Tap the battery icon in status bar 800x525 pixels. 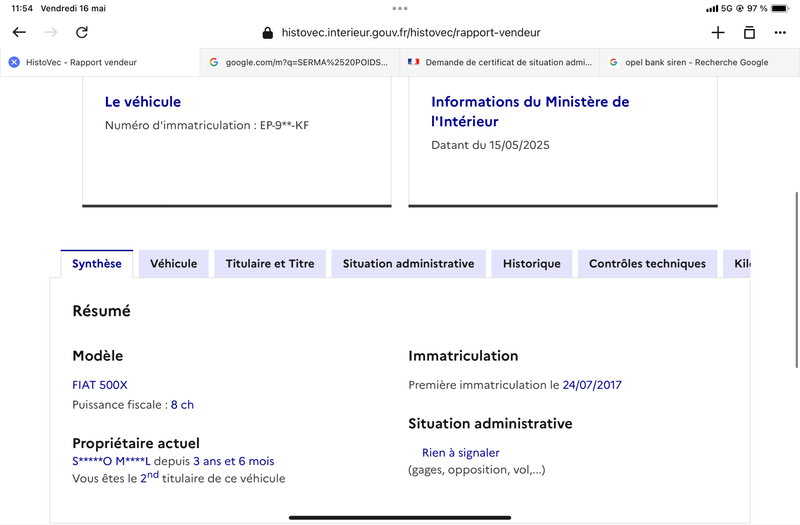point(781,8)
